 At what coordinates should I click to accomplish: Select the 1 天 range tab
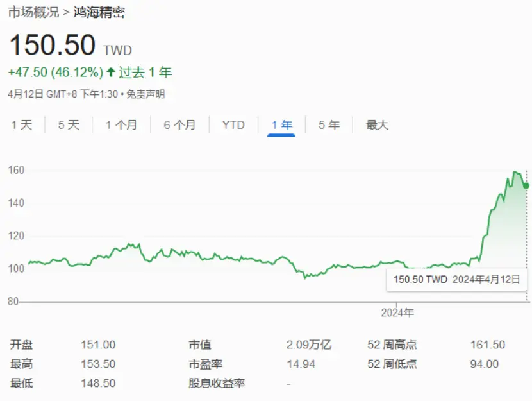[22, 125]
